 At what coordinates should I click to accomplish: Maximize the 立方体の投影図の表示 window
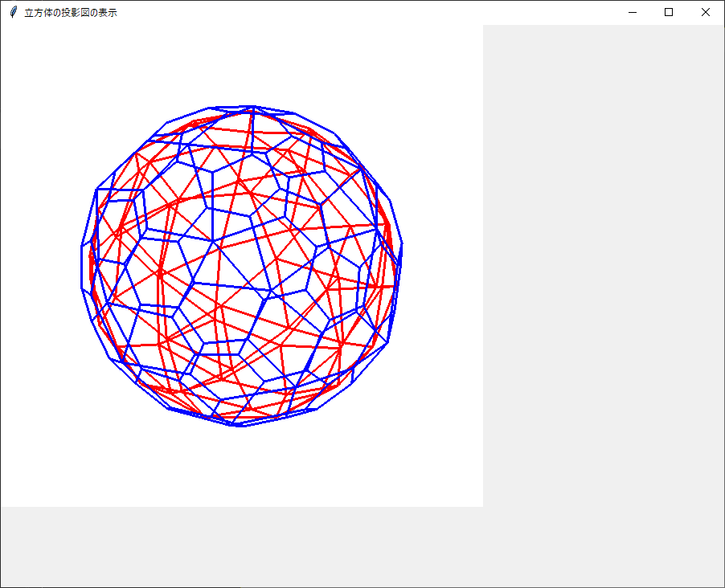click(x=669, y=13)
